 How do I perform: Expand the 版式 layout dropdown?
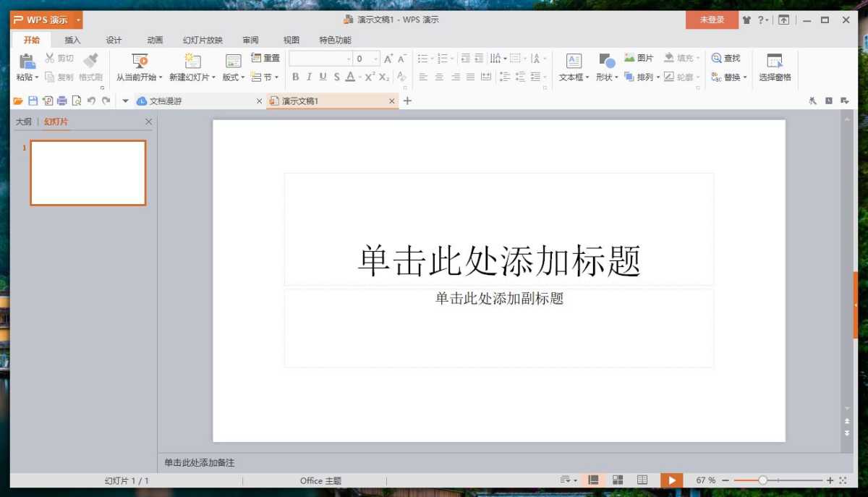pos(231,76)
